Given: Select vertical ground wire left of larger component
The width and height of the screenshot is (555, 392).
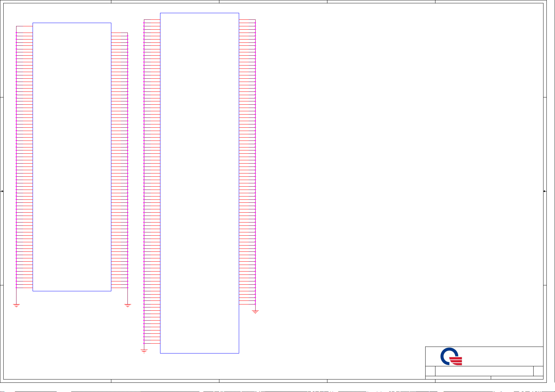Looking at the screenshot, I should 144,346.
